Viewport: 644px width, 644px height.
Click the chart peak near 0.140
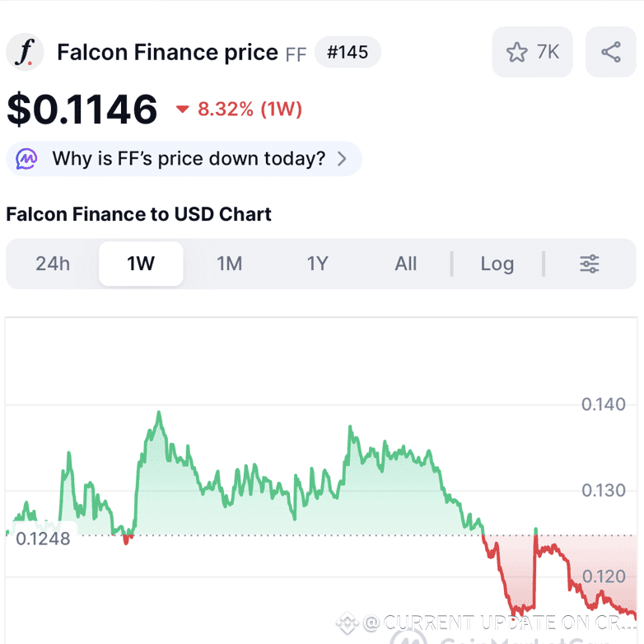[159, 413]
